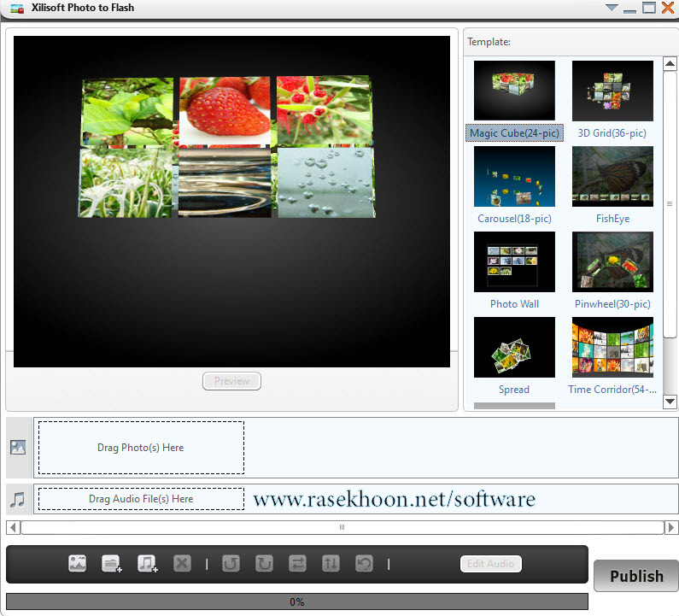Select the Carousel(18-pic) template thumbnail

tap(514, 176)
